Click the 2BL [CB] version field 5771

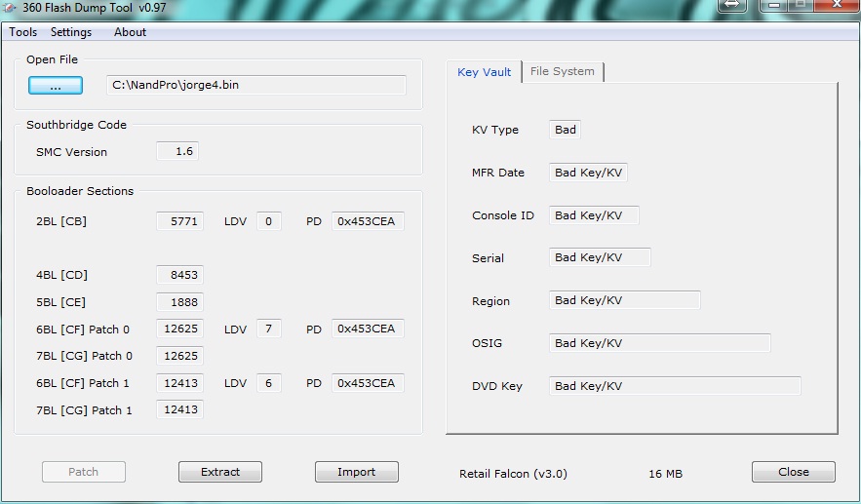[179, 221]
